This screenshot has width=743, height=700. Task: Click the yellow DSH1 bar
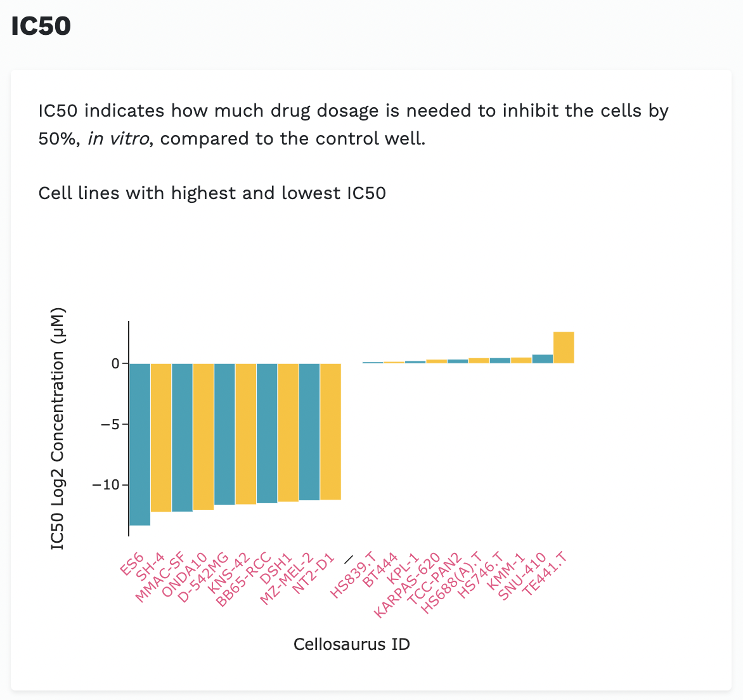tap(288, 432)
